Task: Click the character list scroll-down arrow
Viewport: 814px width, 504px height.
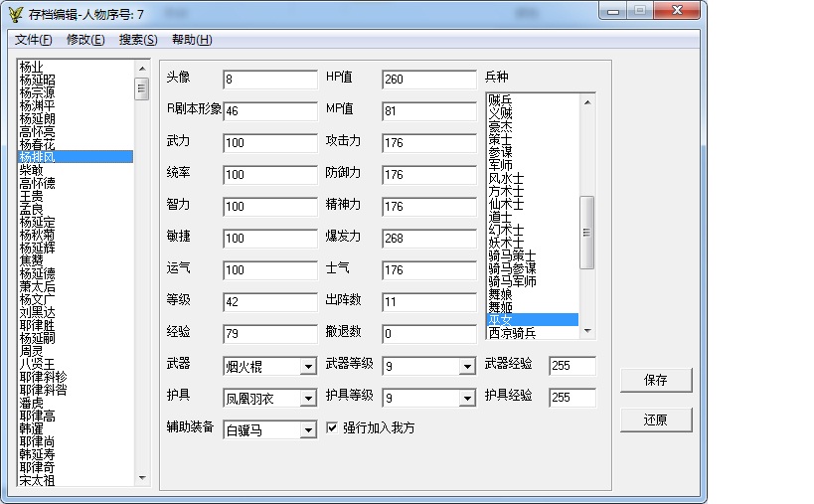Action: [x=142, y=478]
